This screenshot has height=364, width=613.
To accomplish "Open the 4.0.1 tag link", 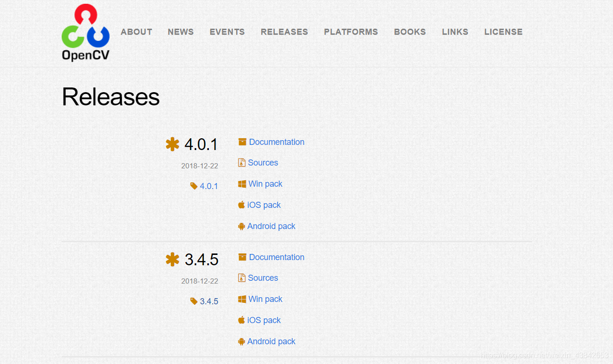I will [209, 186].
